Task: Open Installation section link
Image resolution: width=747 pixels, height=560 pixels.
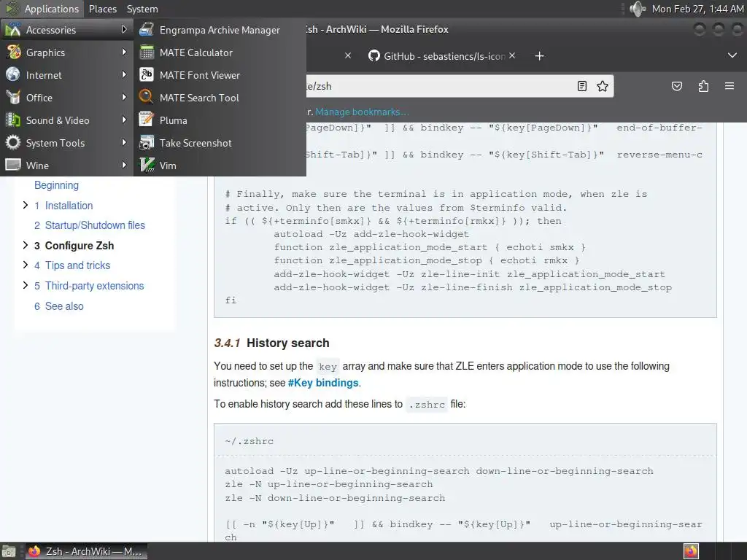Action: click(x=69, y=206)
